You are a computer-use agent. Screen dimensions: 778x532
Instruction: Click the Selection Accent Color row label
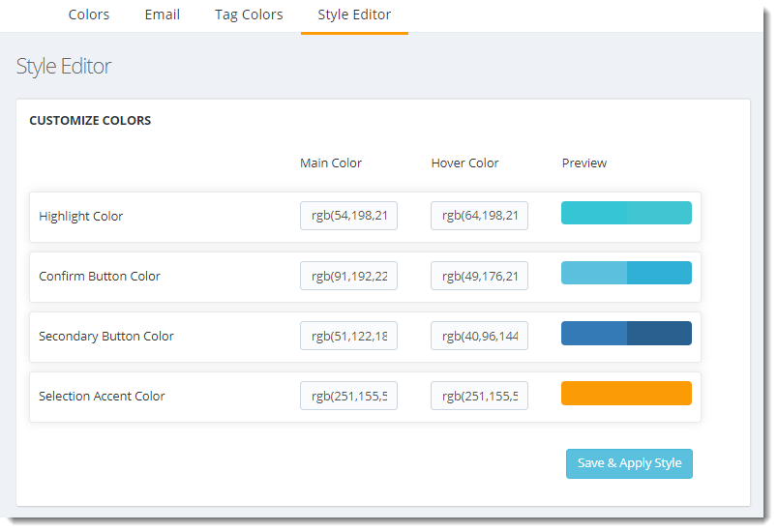[102, 397]
